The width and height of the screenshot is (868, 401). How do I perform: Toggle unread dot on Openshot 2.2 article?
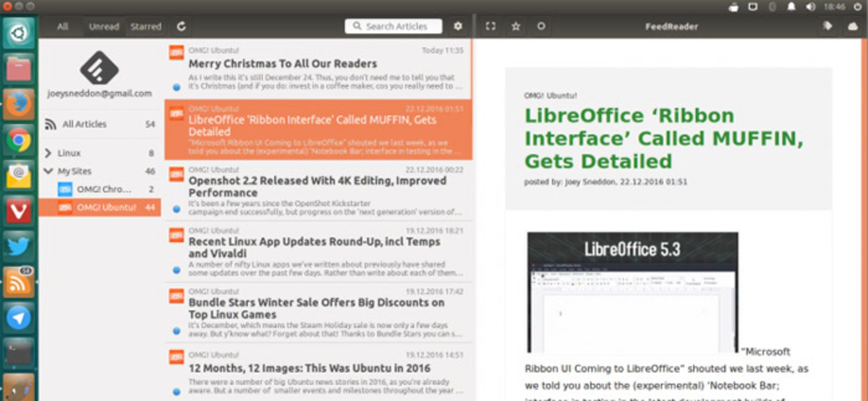click(177, 209)
